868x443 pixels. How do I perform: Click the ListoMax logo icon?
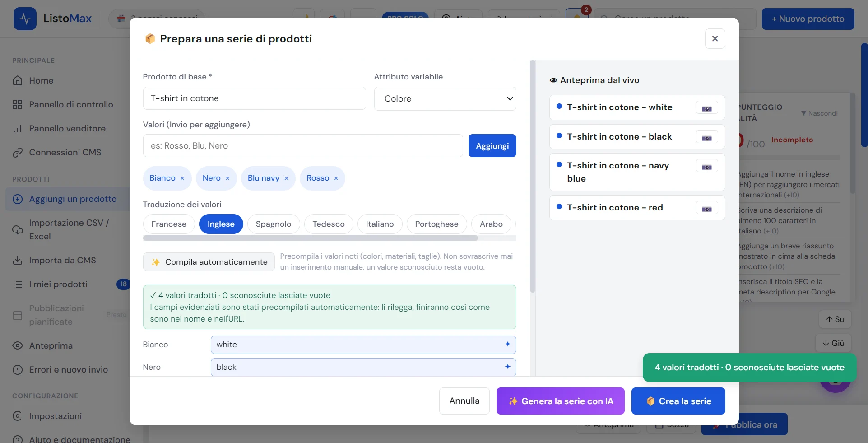[25, 19]
